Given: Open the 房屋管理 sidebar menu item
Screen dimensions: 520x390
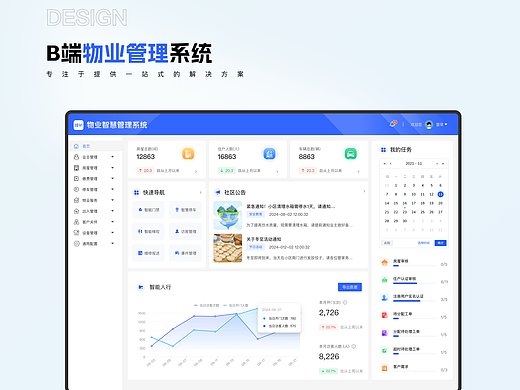Looking at the screenshot, I should click(x=95, y=168).
